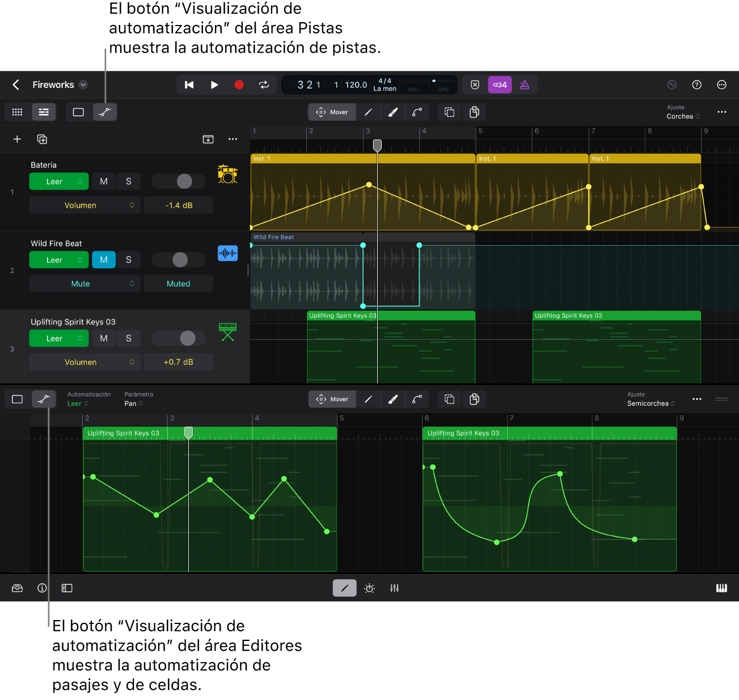739x700 pixels.
Task: Mute the Uplifting Spirit Keys 03 track
Action: [x=104, y=338]
